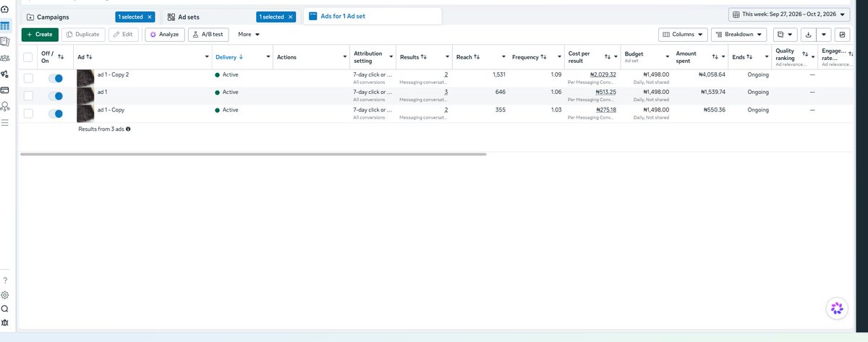The height and width of the screenshot is (342, 868).
Task: Turn off the ad 1 - Copy toggle
Action: pos(54,114)
